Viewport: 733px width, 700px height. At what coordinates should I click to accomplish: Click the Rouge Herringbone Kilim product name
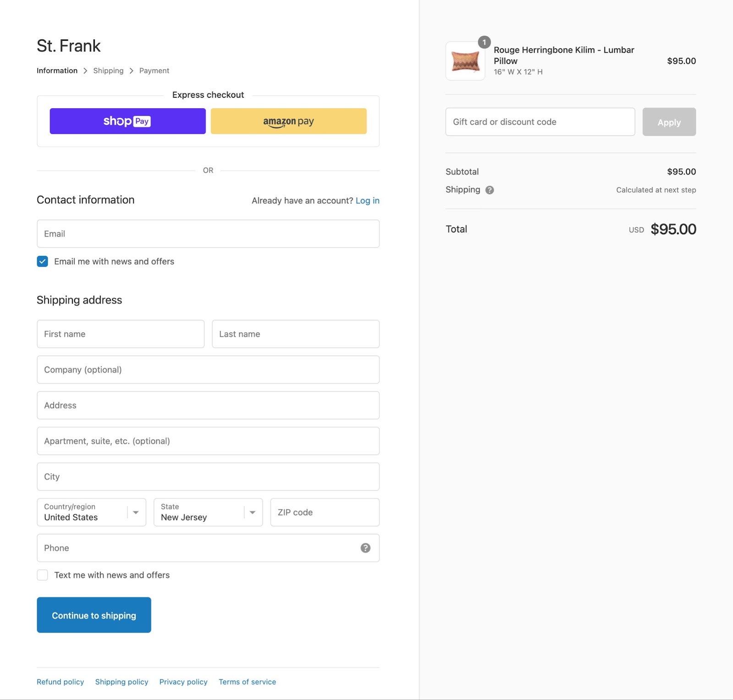pos(564,55)
